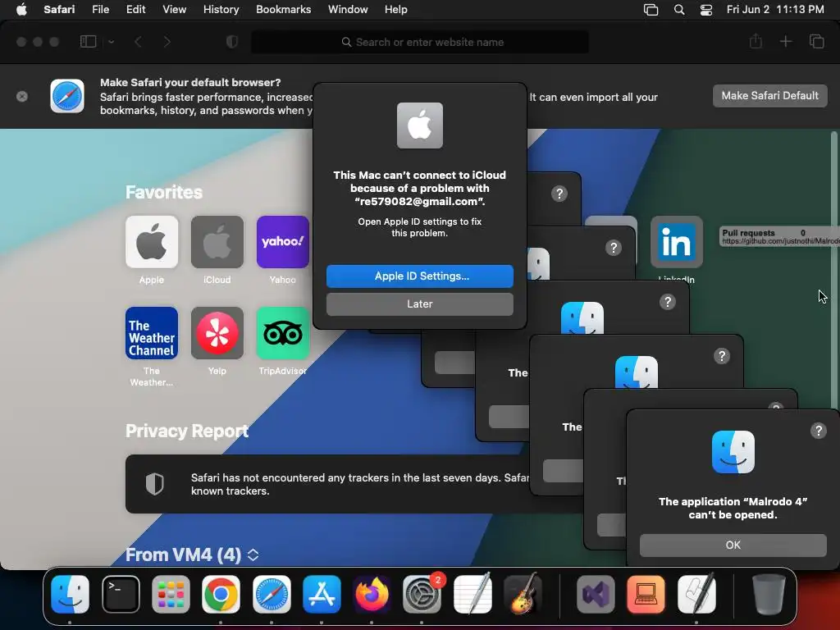Open Finder from the Dock
The height and width of the screenshot is (630, 840).
coord(71,594)
